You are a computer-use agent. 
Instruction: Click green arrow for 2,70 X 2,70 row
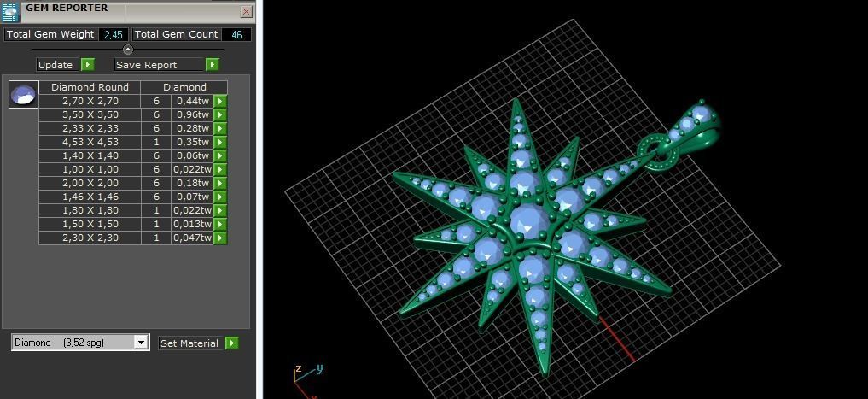point(220,102)
